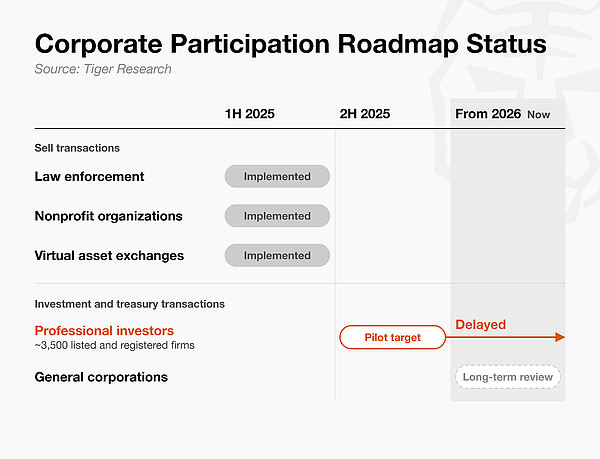
Task: Click the Professional investors row label
Action: [104, 330]
